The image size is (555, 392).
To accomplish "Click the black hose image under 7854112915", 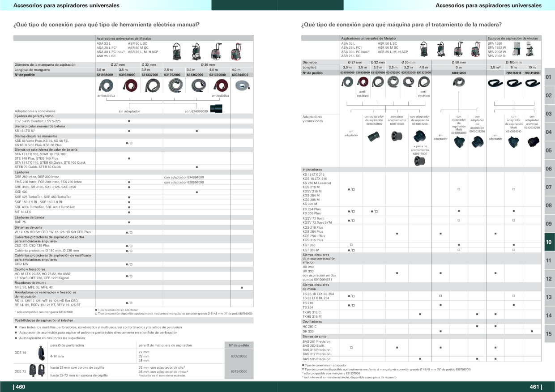I will click(513, 83).
